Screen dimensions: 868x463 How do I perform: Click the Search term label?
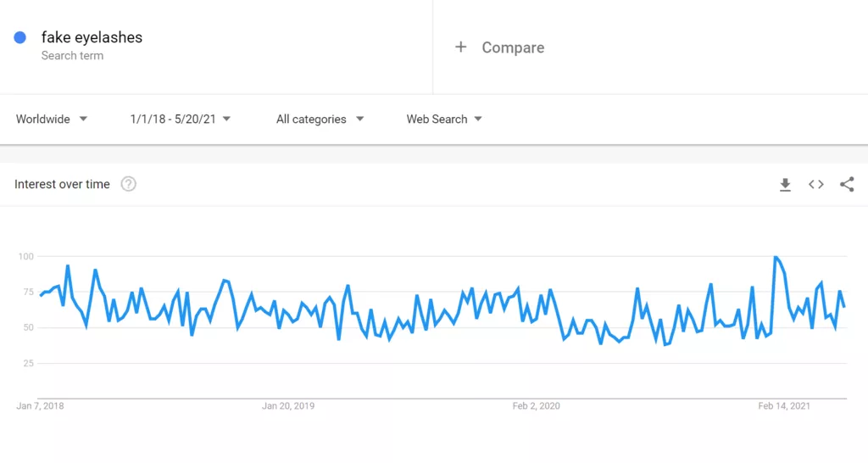click(72, 55)
